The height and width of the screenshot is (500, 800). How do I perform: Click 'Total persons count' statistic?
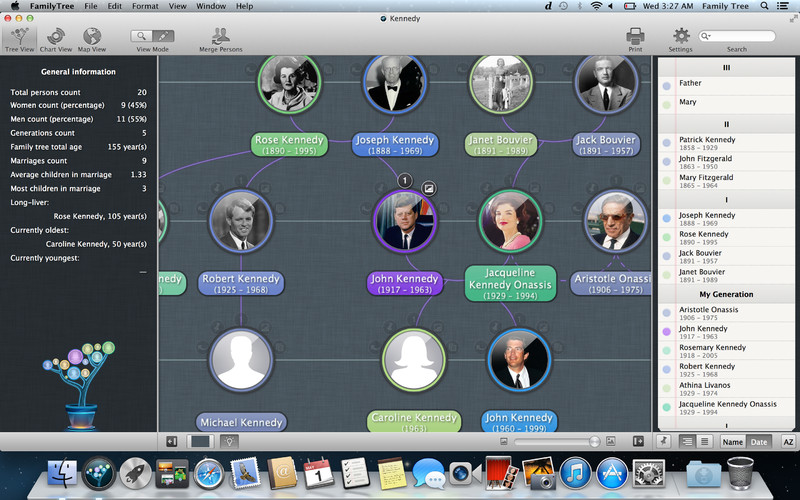pyautogui.click(x=45, y=92)
